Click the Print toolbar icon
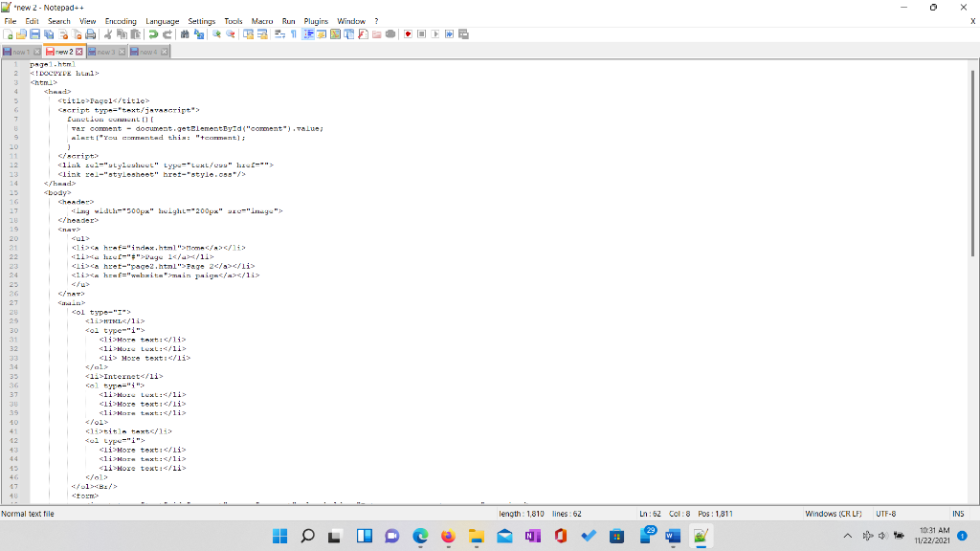Image resolution: width=980 pixels, height=551 pixels. click(x=92, y=33)
